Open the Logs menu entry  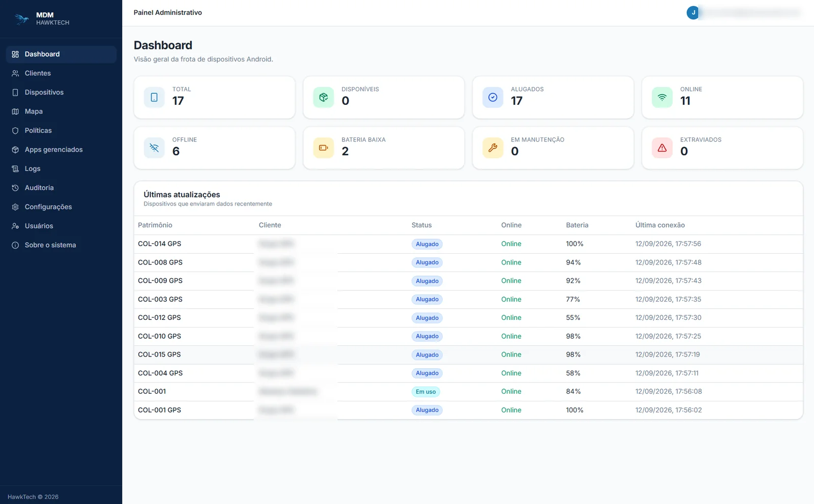61,169
